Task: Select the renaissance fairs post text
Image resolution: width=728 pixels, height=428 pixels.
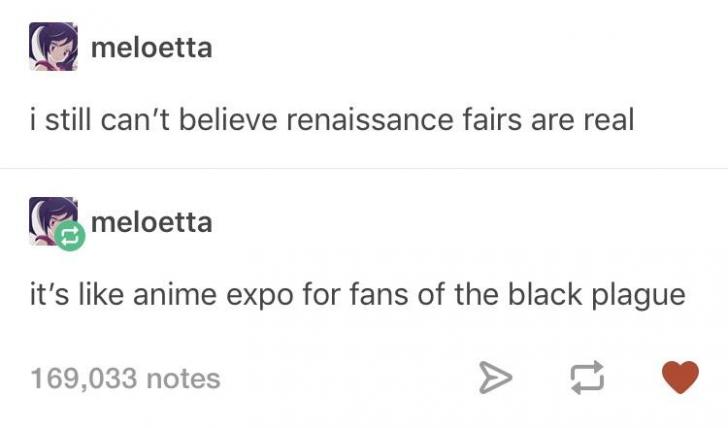Action: click(332, 119)
